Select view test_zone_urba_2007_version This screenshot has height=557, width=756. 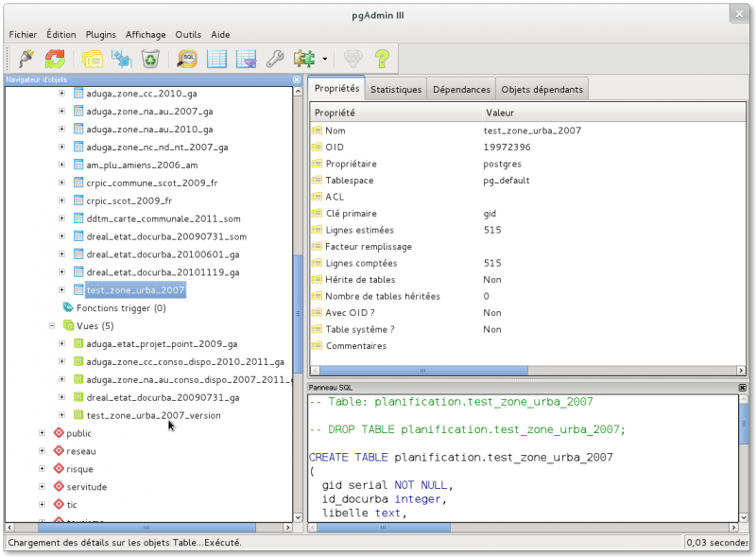(153, 415)
